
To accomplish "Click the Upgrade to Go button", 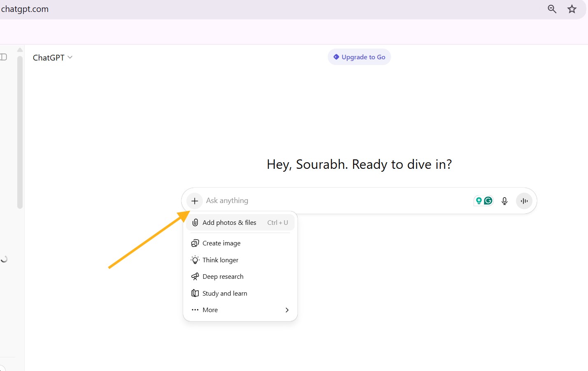I will pos(359,57).
